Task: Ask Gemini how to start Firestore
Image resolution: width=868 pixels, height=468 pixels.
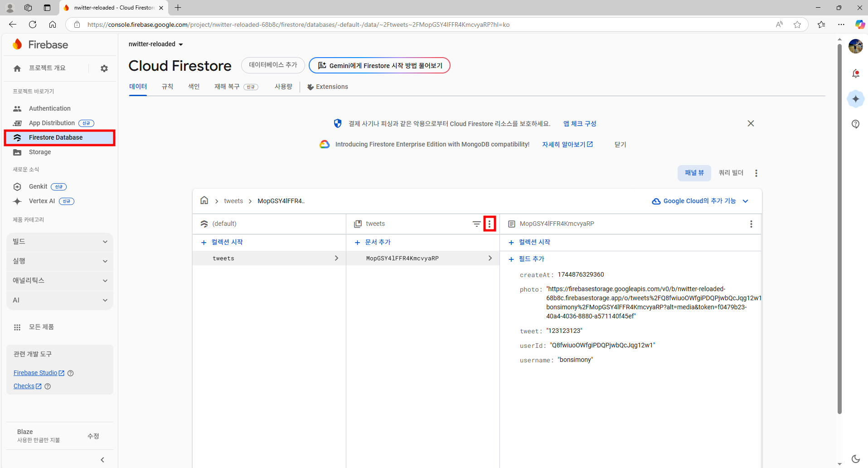Action: pyautogui.click(x=379, y=65)
